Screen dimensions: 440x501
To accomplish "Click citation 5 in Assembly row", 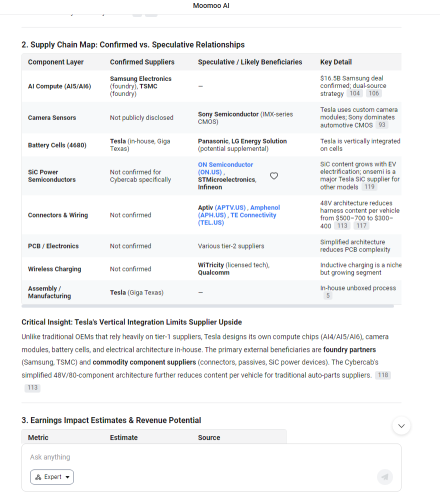I will tap(328, 296).
